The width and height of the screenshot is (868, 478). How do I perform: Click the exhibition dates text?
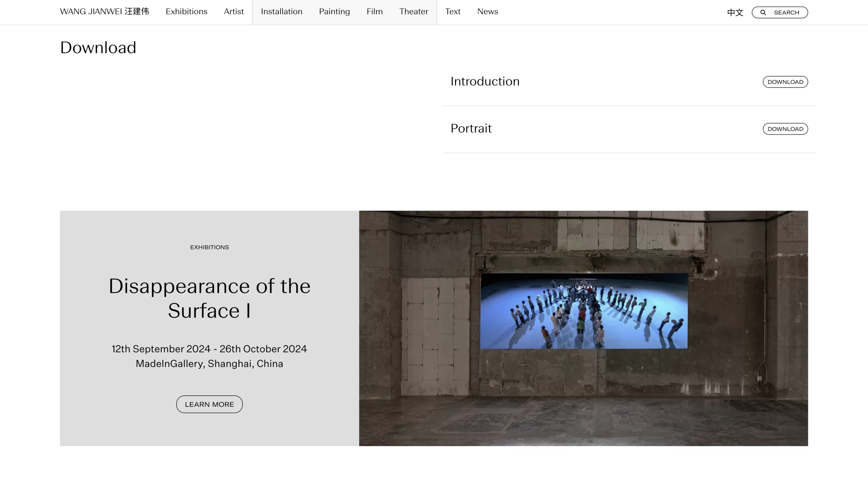click(210, 349)
